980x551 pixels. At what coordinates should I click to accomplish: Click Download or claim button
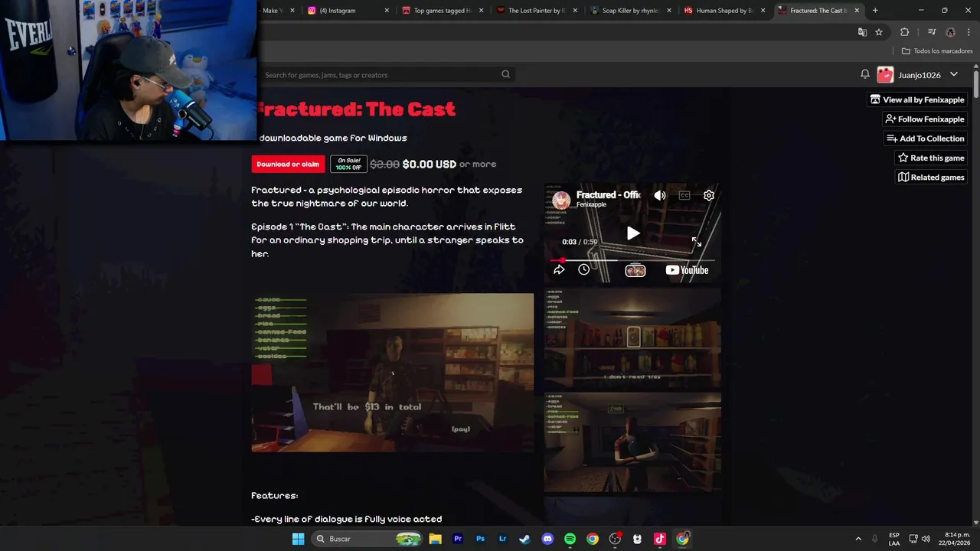288,164
